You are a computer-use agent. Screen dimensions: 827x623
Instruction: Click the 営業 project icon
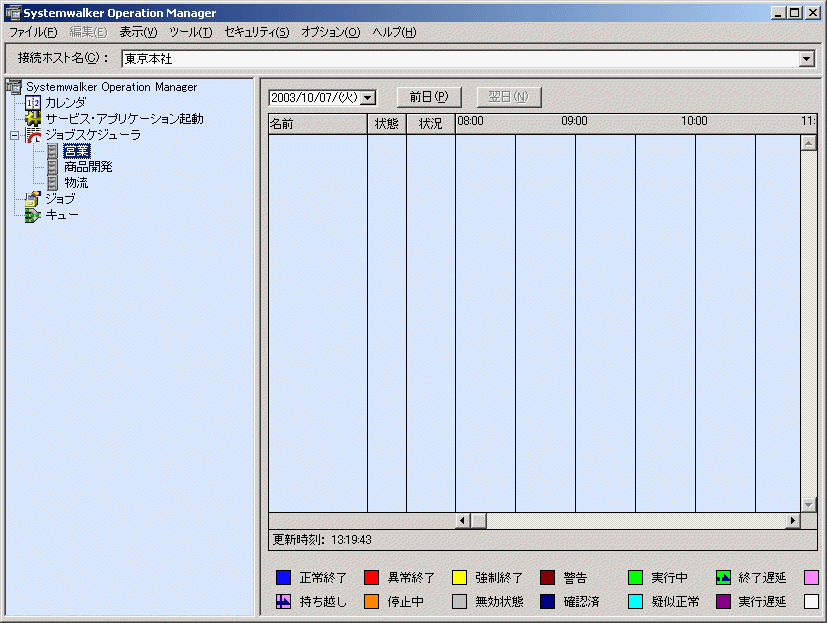[x=52, y=151]
